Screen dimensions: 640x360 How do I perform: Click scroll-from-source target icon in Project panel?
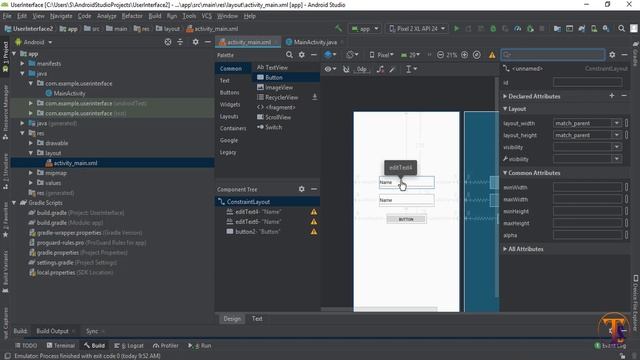(x=168, y=42)
